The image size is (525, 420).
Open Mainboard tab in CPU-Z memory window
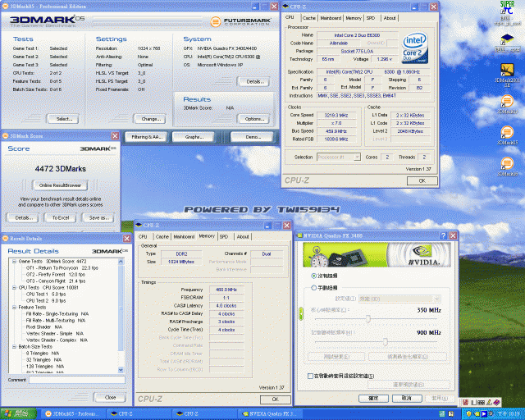(184, 236)
